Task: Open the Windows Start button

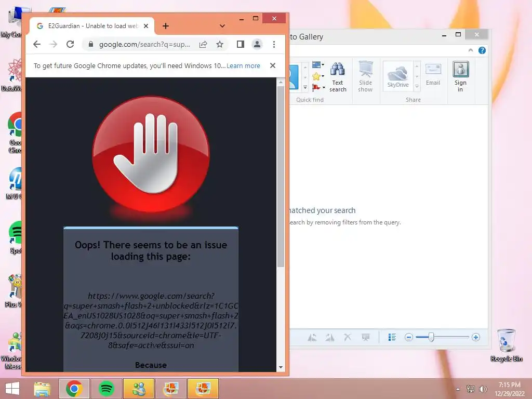Action: pos(12,389)
